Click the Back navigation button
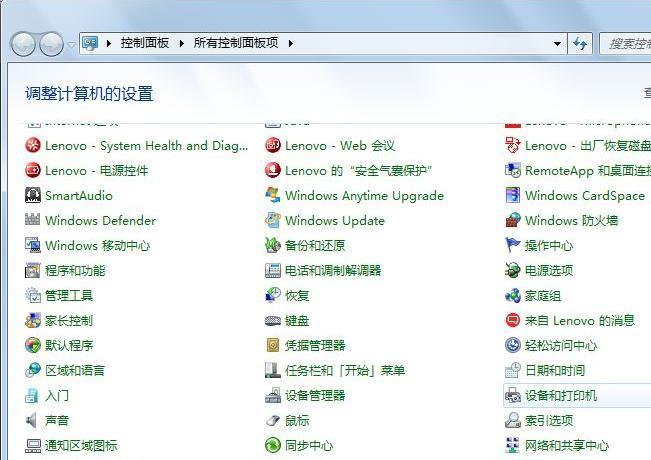651x460 pixels. click(x=23, y=44)
